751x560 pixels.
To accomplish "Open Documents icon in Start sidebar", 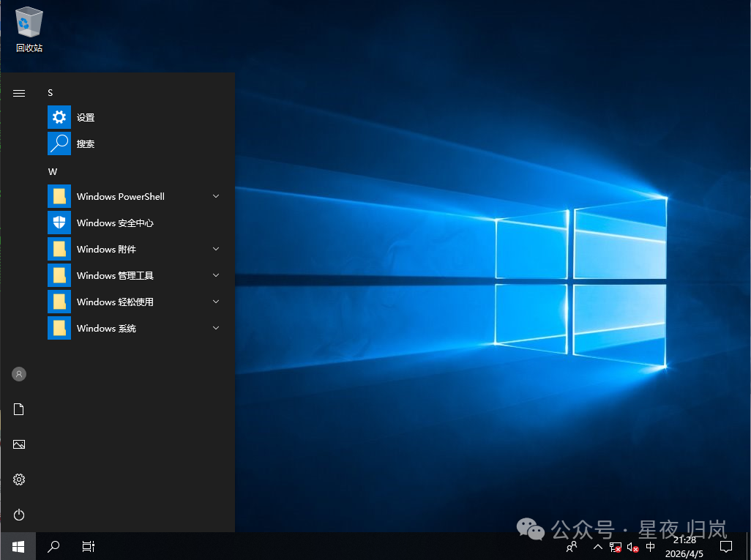I will click(x=19, y=409).
